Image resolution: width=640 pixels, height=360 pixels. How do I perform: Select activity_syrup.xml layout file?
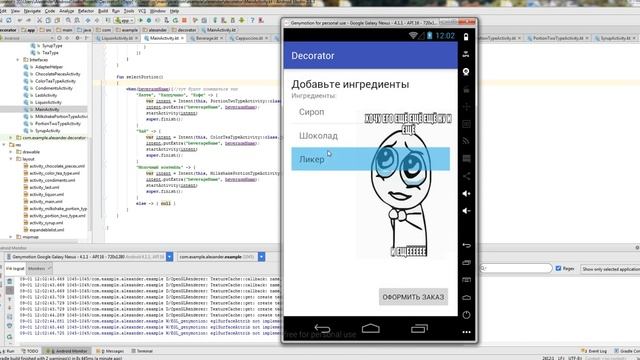[x=46, y=223]
